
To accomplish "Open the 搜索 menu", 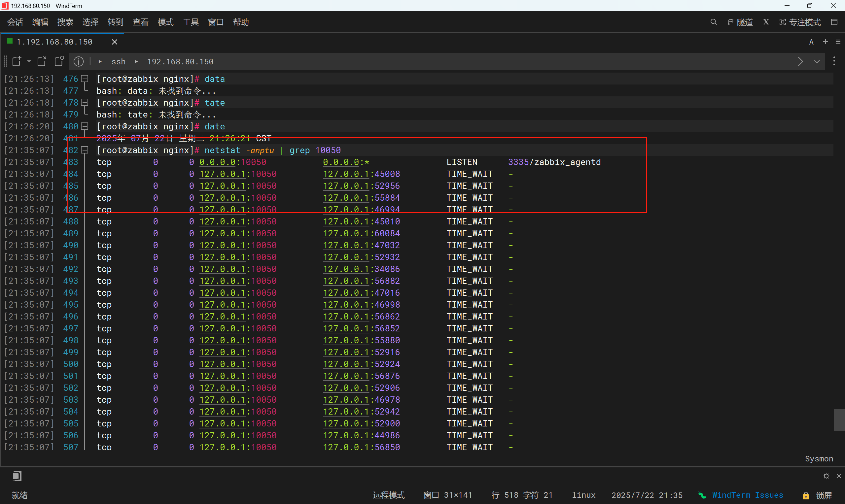I will [x=65, y=22].
